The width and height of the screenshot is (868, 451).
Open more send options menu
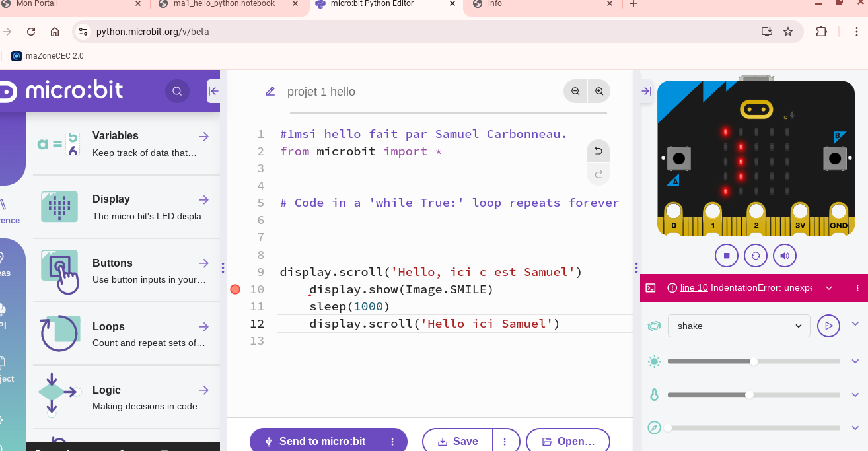393,441
